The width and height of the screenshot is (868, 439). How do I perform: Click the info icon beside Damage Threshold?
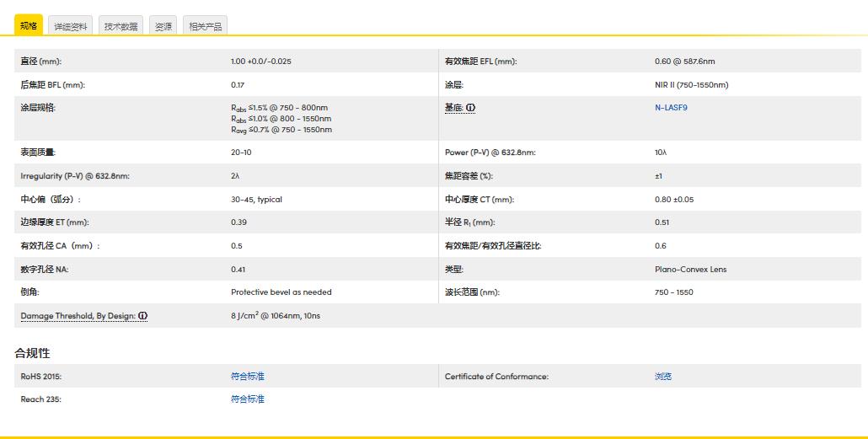(x=142, y=316)
